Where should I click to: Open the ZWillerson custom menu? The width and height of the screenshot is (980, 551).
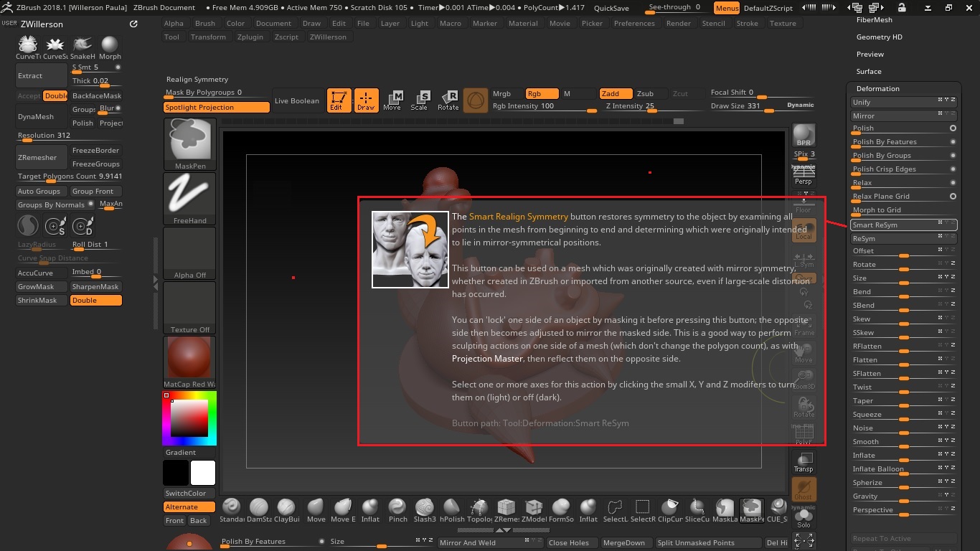[x=328, y=37]
